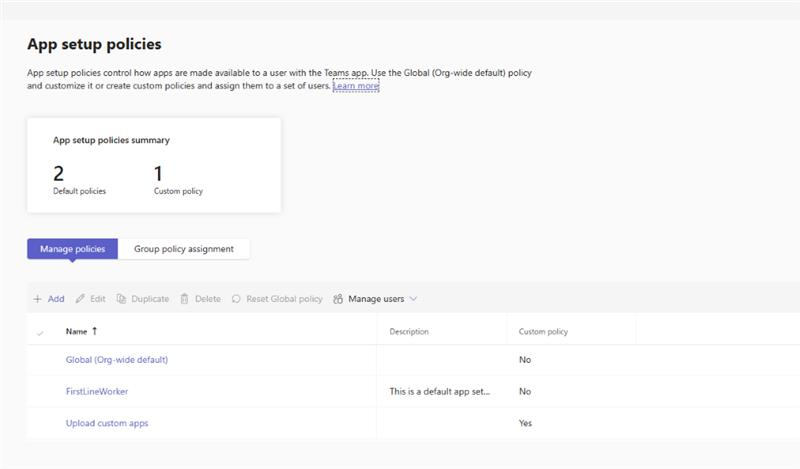Image resolution: width=800 pixels, height=469 pixels.
Task: Open the Global (Org-wide default) policy
Action: (x=117, y=360)
